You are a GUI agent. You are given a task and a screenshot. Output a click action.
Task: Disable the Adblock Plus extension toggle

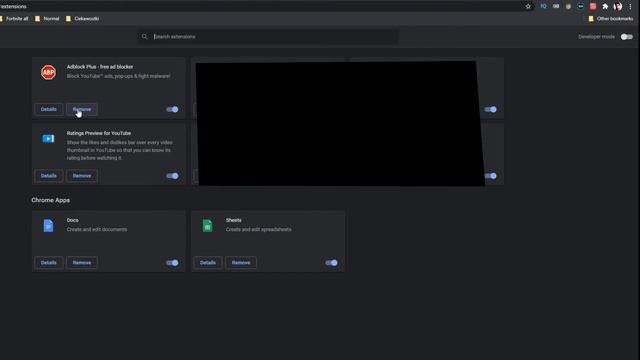point(172,109)
